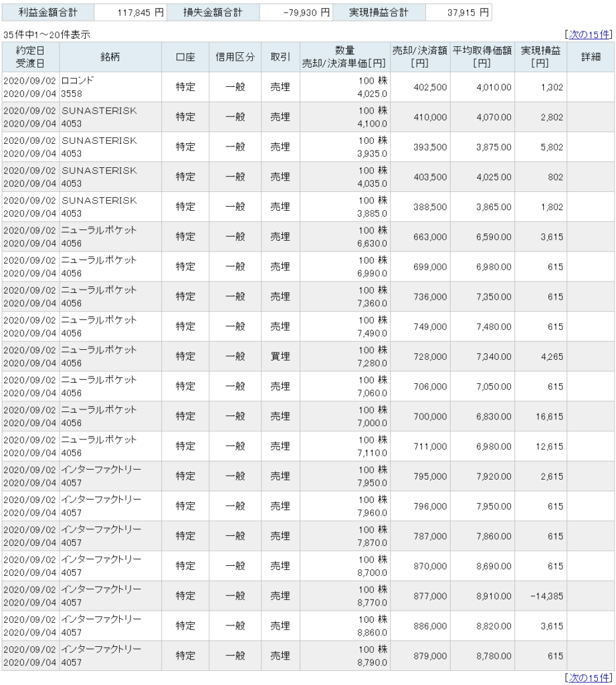The width and height of the screenshot is (616, 685).
Task: Click the 実現損益 column header
Action: [540, 58]
